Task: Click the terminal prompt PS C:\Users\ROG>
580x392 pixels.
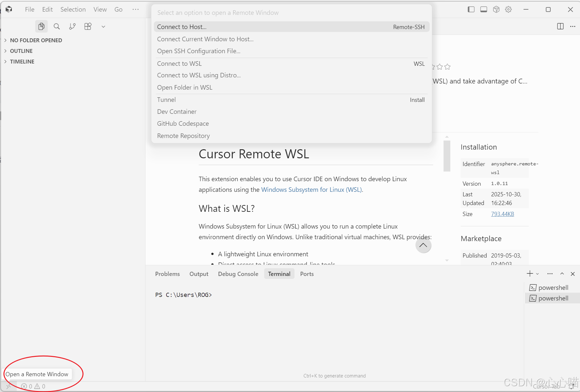Action: tap(183, 295)
